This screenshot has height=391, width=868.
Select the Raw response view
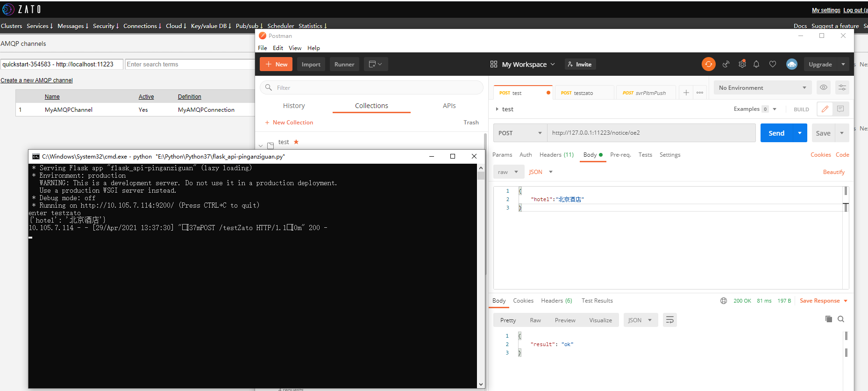(x=535, y=320)
